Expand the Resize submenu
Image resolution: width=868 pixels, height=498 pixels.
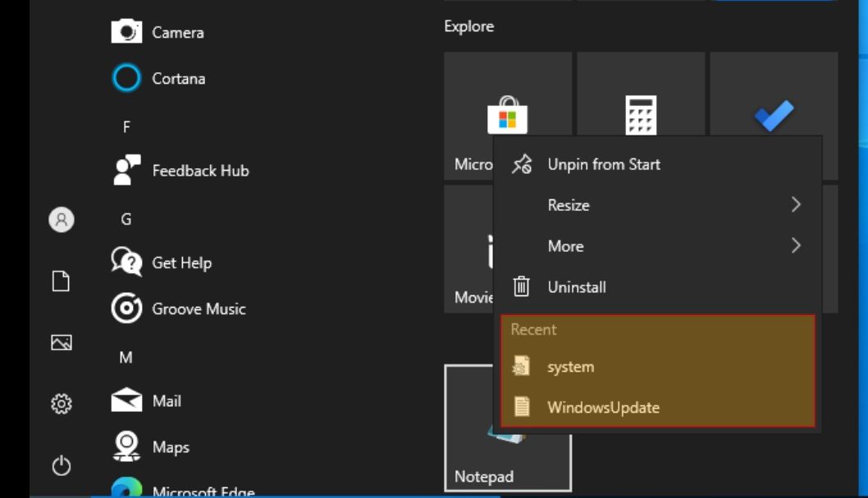pyautogui.click(x=657, y=205)
